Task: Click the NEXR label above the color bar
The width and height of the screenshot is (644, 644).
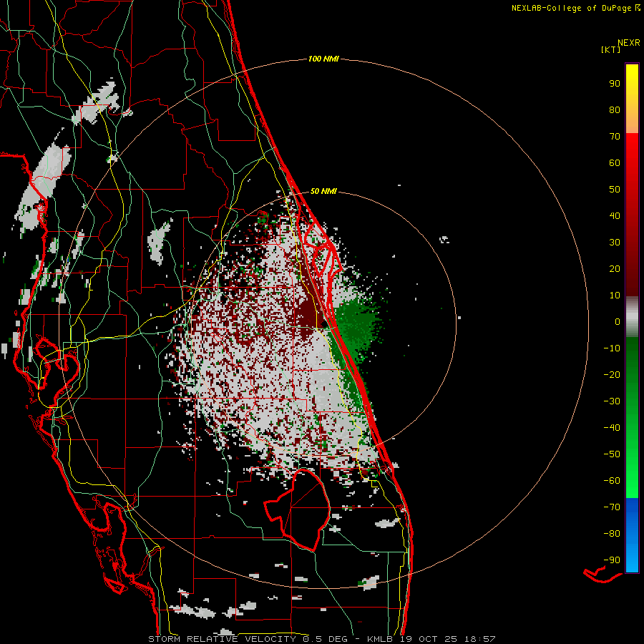Action: (x=629, y=42)
